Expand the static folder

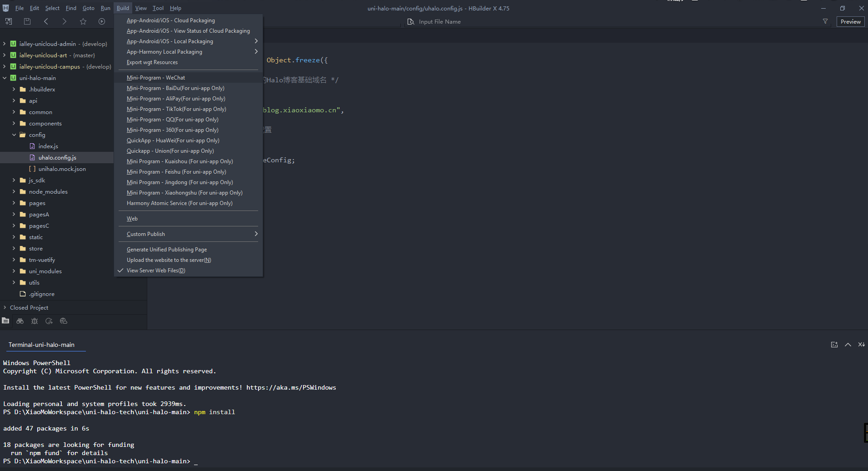click(14, 237)
